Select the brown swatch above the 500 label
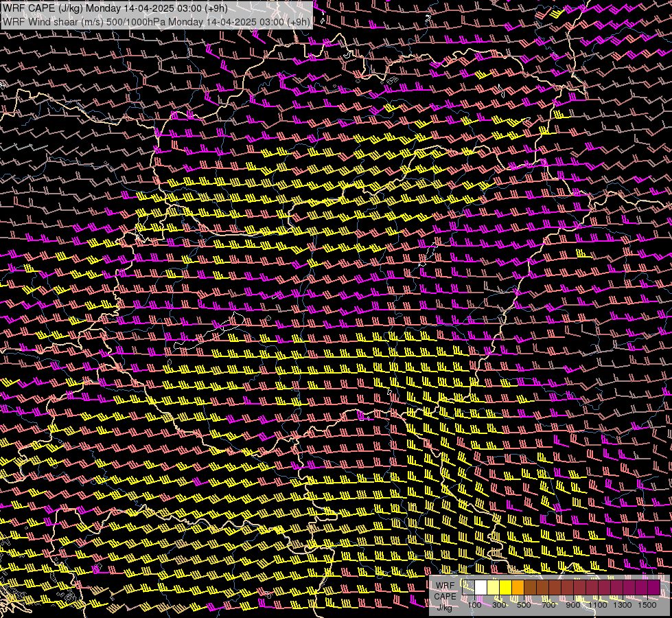 tap(530, 588)
